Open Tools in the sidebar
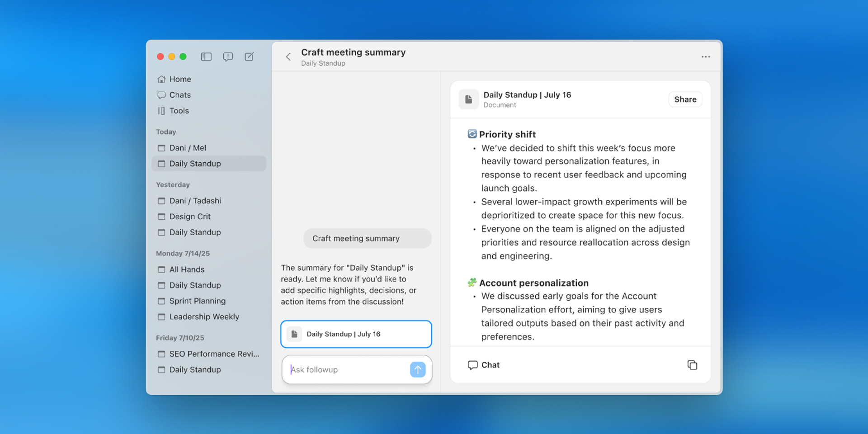Image resolution: width=868 pixels, height=434 pixels. (179, 111)
